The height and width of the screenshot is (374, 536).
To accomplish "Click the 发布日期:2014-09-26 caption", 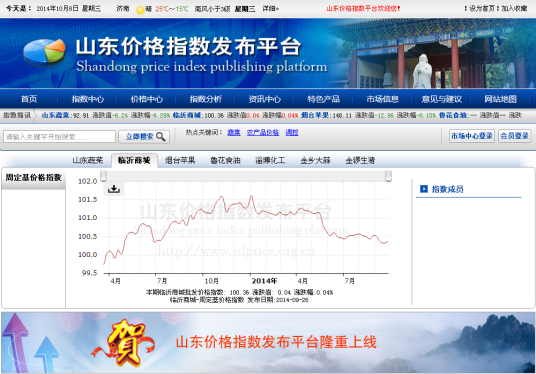I will [x=278, y=300].
